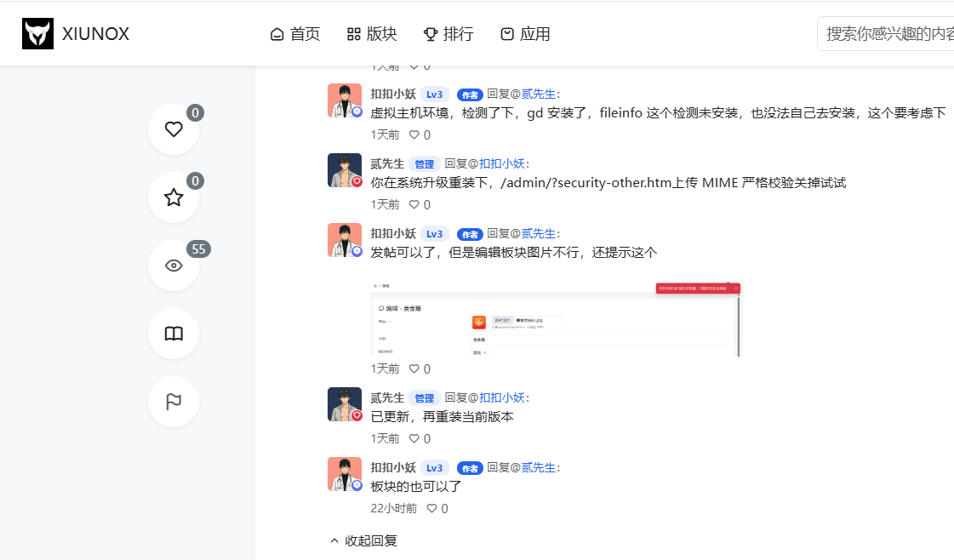Click the eye views icon in sidebar

[x=174, y=266]
